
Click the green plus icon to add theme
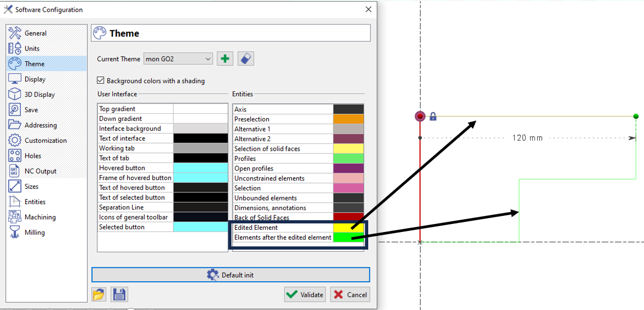224,58
